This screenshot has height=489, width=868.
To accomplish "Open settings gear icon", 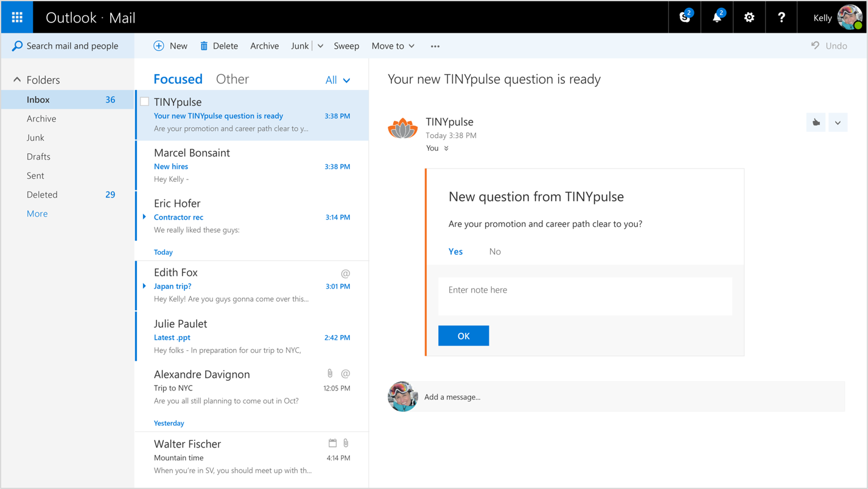I will click(749, 18).
